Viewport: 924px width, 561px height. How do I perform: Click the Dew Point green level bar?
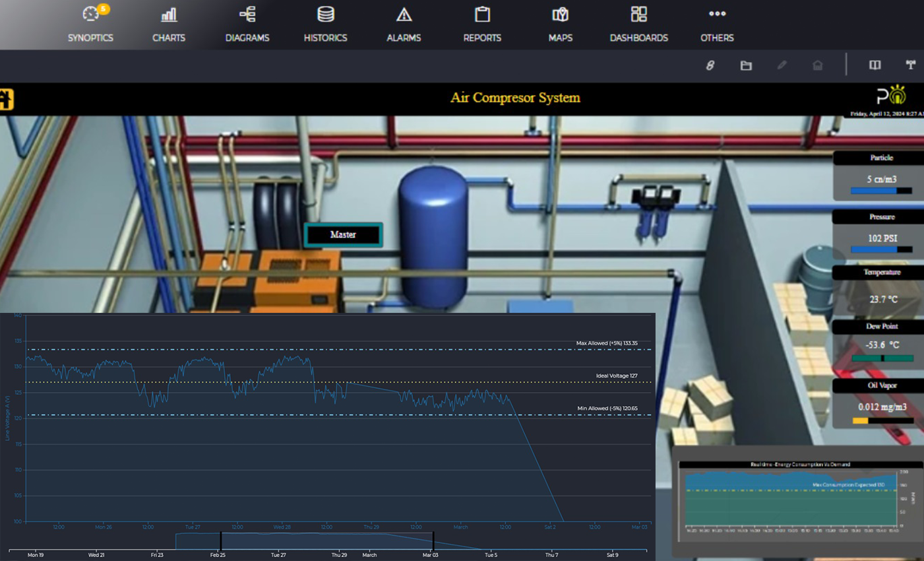tap(882, 358)
